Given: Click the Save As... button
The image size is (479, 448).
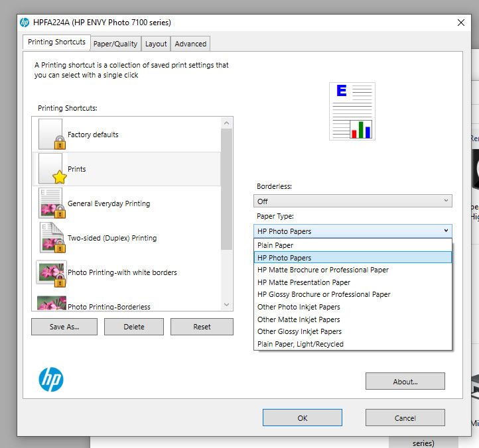Looking at the screenshot, I should (64, 327).
